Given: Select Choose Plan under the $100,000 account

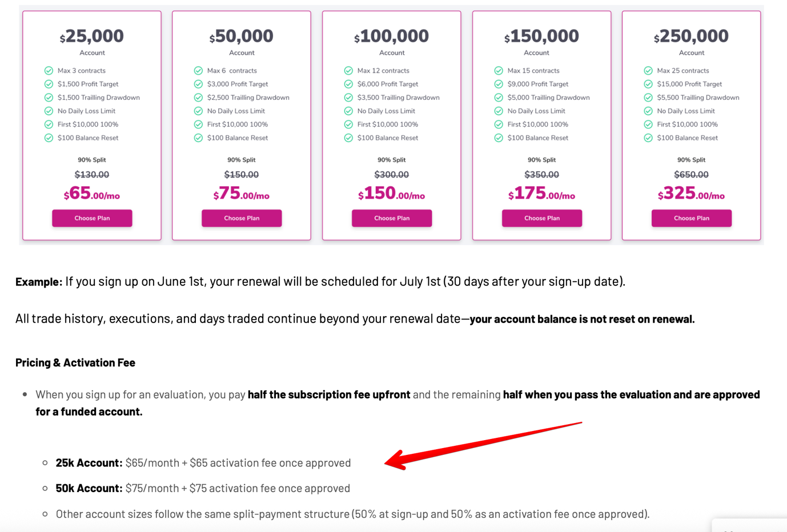Looking at the screenshot, I should (392, 218).
